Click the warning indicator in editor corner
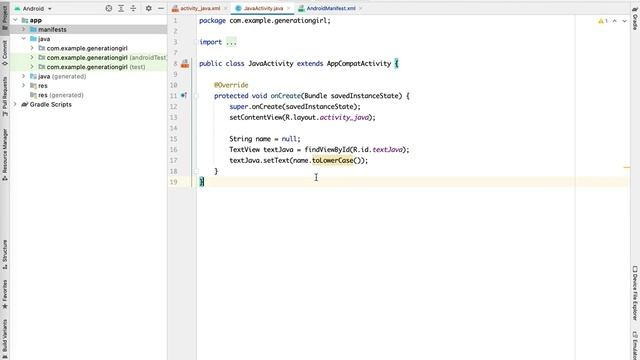This screenshot has height=360, width=640. click(603, 21)
